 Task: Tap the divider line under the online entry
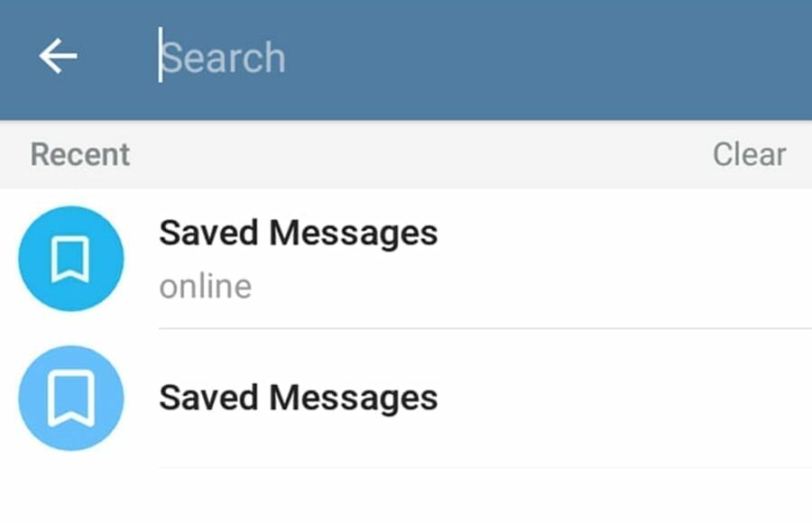[x=485, y=328]
